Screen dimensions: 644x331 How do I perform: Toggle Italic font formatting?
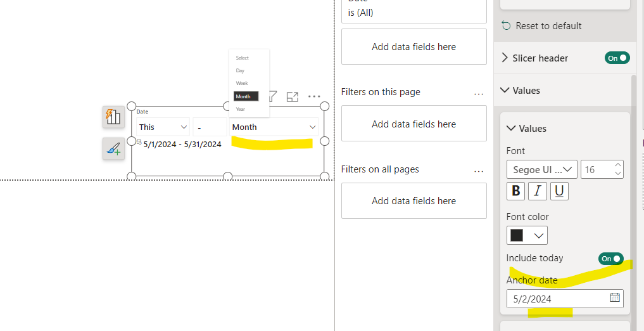tap(537, 191)
